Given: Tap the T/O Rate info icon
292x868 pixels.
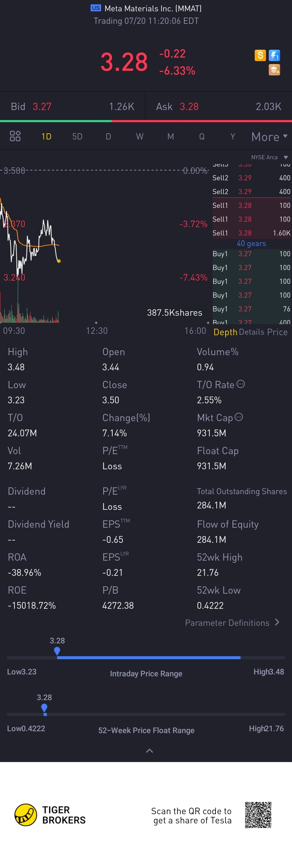Looking at the screenshot, I should [x=240, y=384].
